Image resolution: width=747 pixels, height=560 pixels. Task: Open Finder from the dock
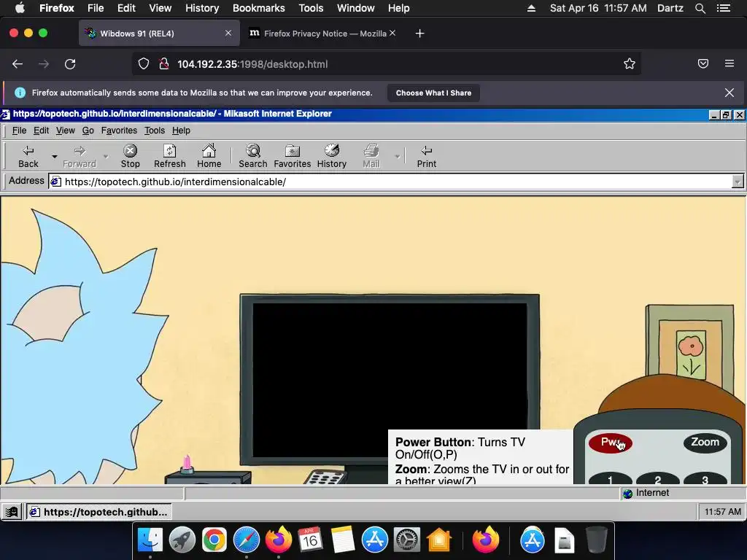click(x=150, y=540)
